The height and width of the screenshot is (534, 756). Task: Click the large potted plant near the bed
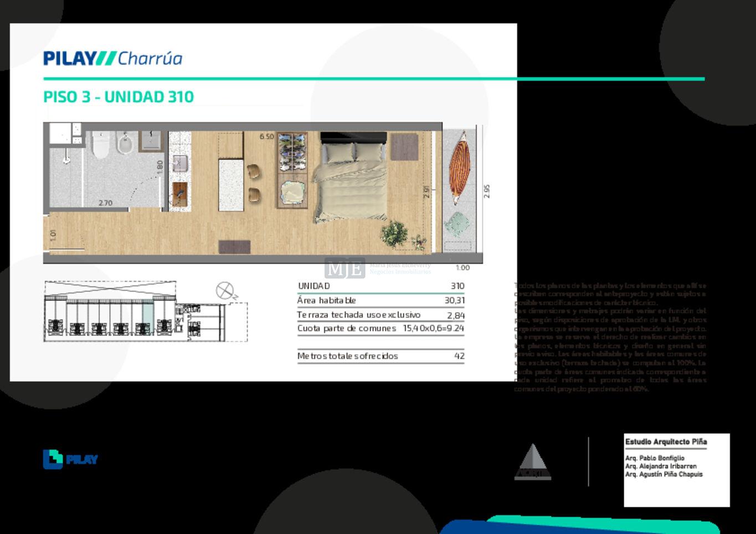(394, 233)
